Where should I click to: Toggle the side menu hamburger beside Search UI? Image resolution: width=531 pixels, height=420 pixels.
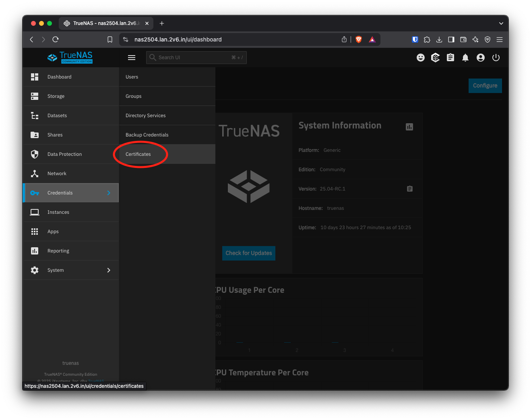click(132, 58)
